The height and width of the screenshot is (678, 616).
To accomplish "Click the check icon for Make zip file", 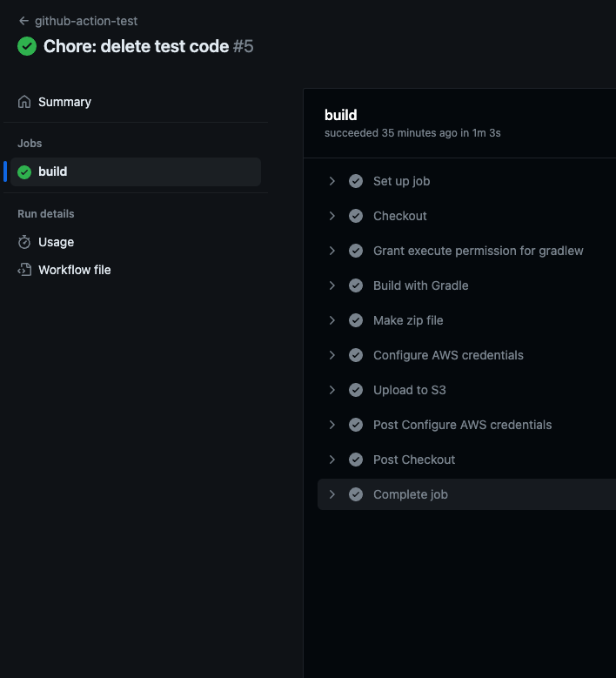I will pyautogui.click(x=356, y=320).
